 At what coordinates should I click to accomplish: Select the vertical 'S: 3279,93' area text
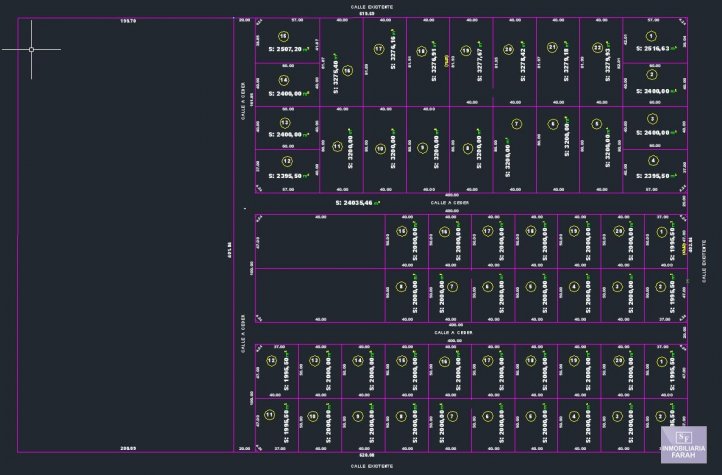point(608,61)
